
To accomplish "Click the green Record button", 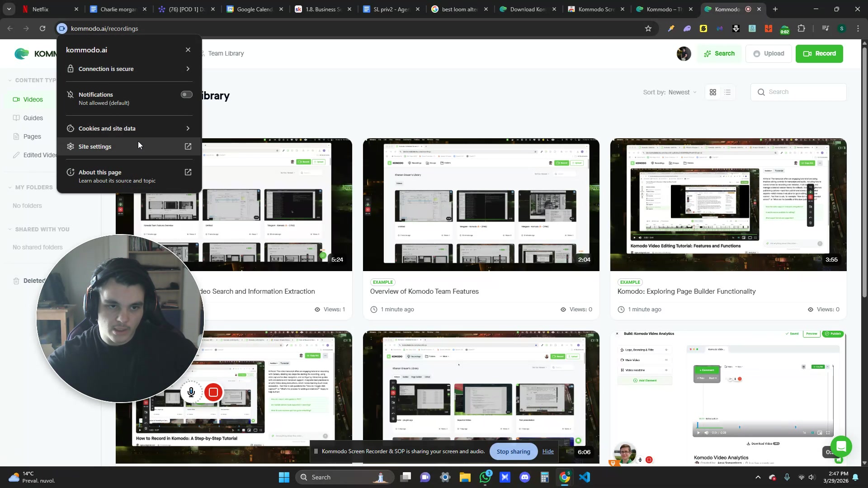I will [819, 53].
